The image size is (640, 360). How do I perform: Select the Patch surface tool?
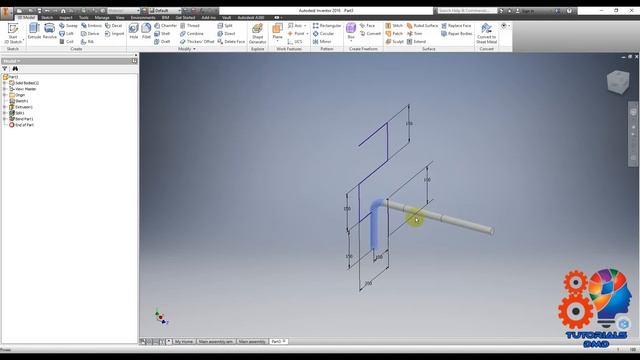coord(394,33)
